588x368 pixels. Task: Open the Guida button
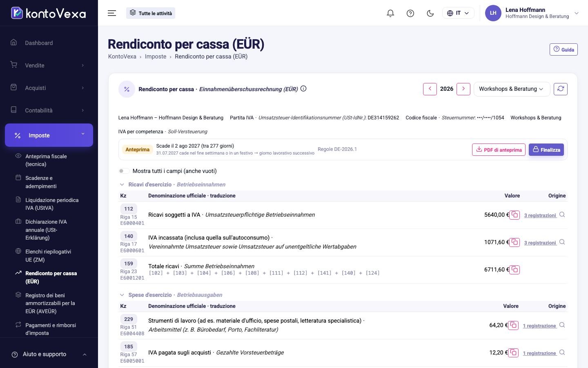(x=563, y=49)
